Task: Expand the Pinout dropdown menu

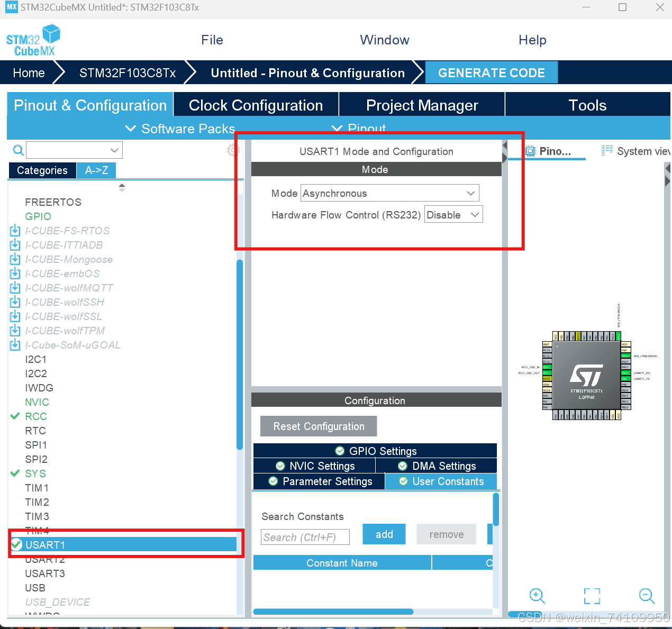Action: (x=359, y=129)
